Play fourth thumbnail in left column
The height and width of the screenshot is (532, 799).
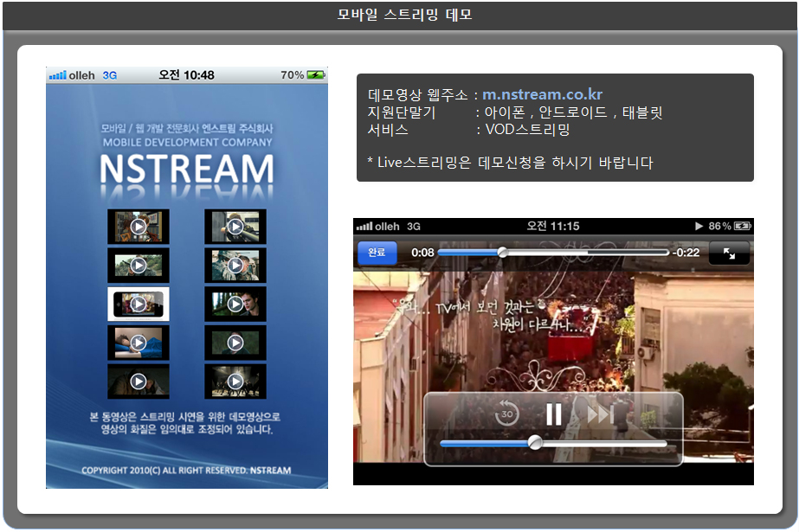(x=139, y=343)
